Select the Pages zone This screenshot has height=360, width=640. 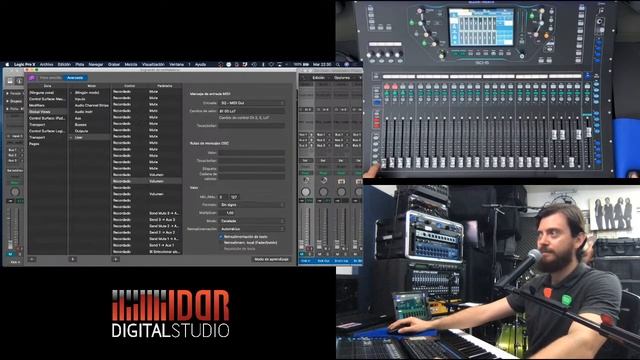pyautogui.click(x=47, y=144)
